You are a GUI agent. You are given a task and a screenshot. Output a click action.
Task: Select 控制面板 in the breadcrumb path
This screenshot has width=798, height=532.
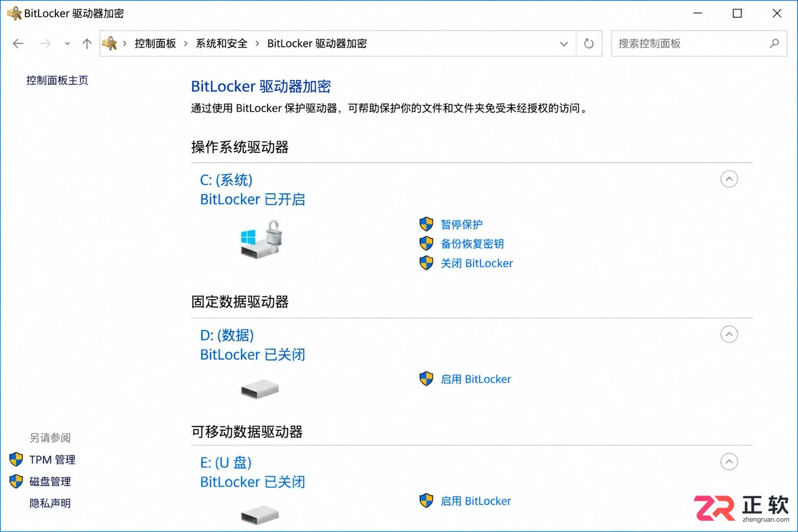tap(155, 44)
